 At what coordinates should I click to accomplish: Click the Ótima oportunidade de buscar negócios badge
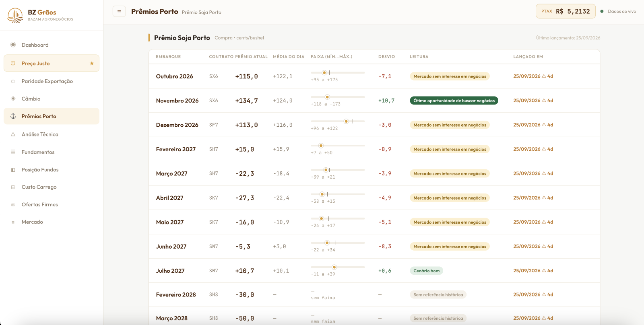[454, 101]
